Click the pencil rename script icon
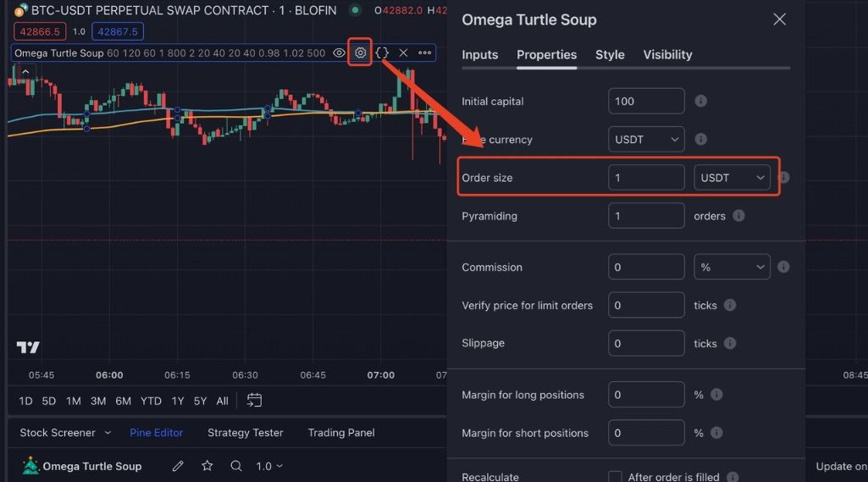This screenshot has width=868, height=482. 178,466
